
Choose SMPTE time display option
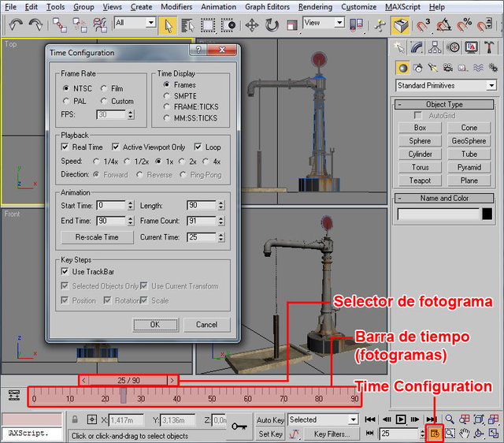(x=166, y=95)
